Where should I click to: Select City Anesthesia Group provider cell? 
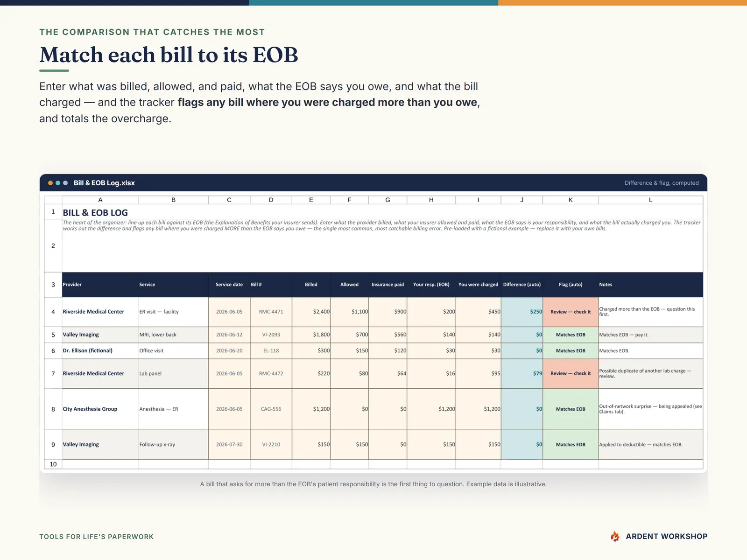point(100,409)
